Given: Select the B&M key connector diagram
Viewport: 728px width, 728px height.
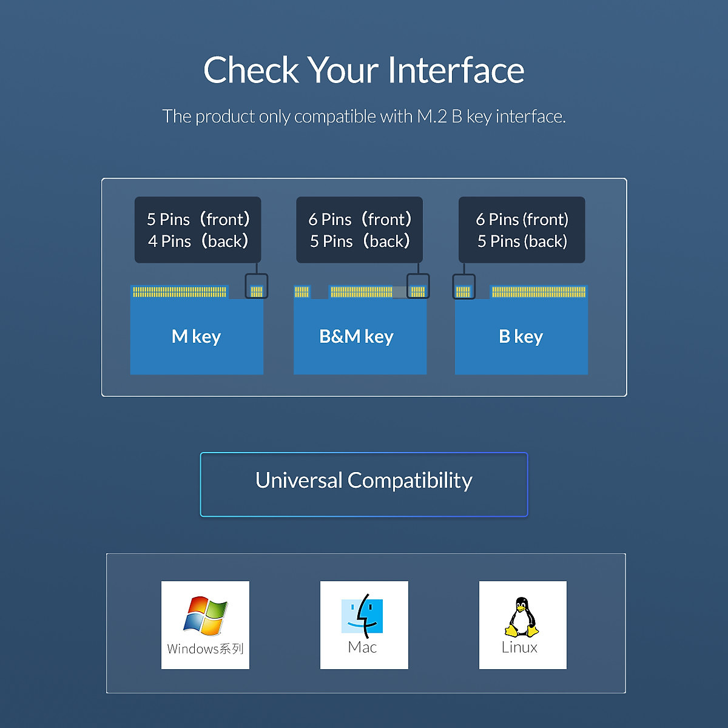Looking at the screenshot, I should [360, 329].
